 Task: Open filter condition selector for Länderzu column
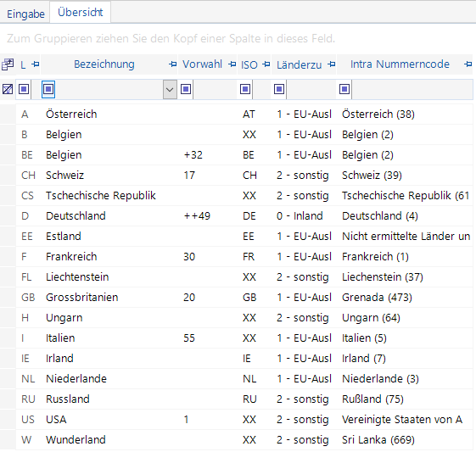pyautogui.click(x=279, y=89)
